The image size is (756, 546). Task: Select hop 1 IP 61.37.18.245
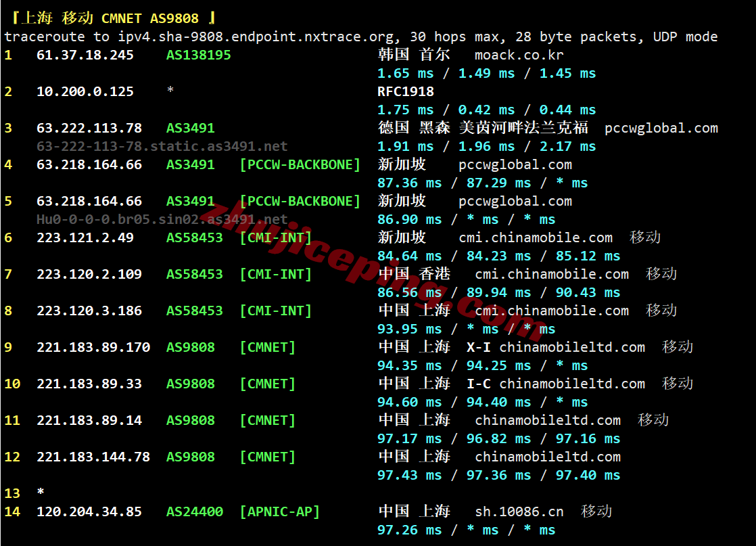click(85, 55)
